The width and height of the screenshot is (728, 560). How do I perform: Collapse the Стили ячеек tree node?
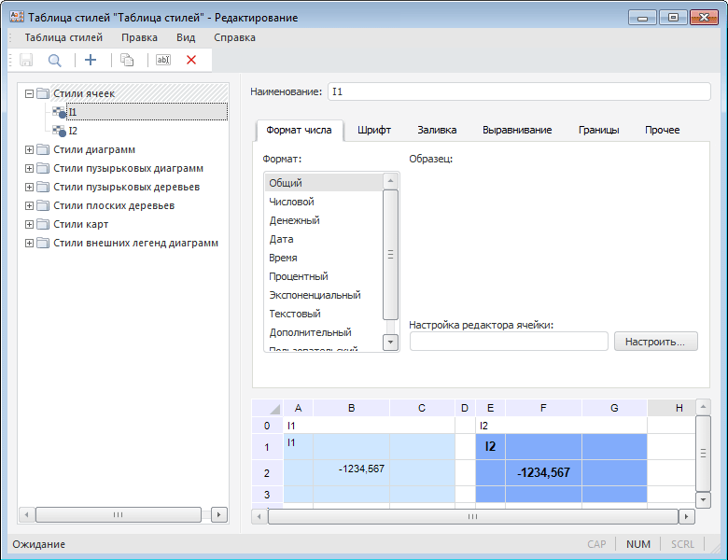tap(29, 93)
